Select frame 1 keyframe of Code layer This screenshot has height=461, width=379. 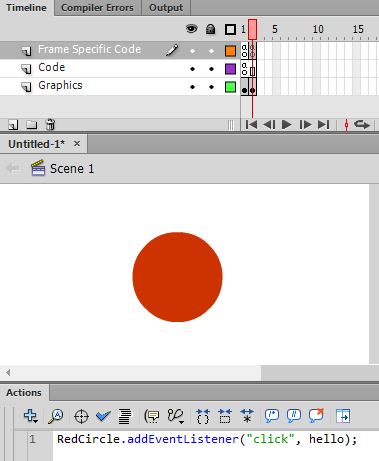pos(244,69)
